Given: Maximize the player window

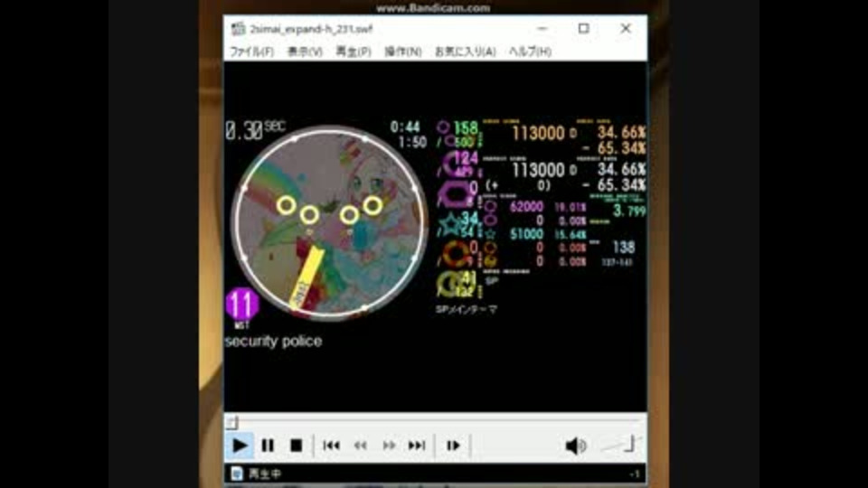Looking at the screenshot, I should [583, 28].
